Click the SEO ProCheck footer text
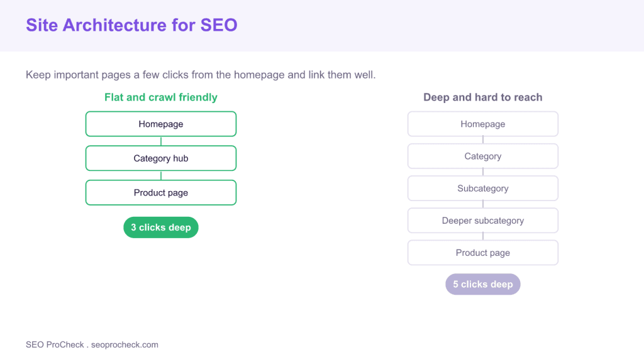The height and width of the screenshot is (362, 644). click(55, 345)
